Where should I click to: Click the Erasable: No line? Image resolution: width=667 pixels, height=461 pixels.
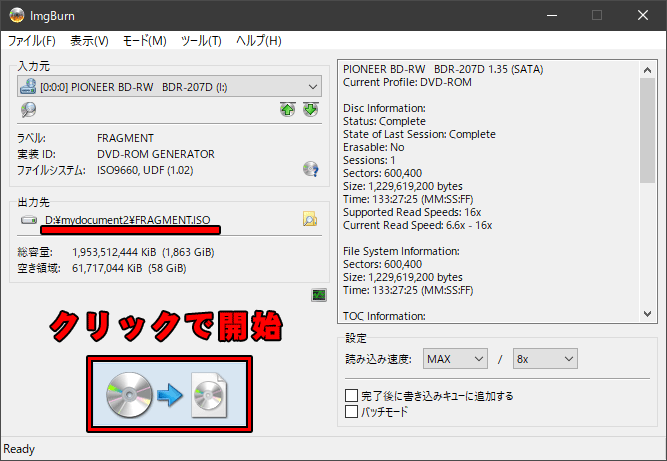[373, 147]
